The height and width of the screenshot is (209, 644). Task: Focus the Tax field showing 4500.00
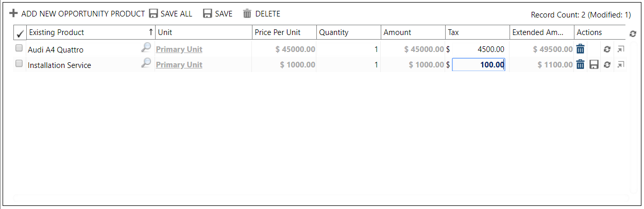478,49
